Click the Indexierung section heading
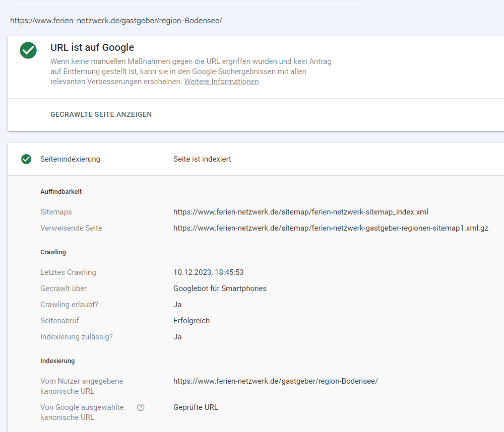The height and width of the screenshot is (432, 504). (57, 361)
